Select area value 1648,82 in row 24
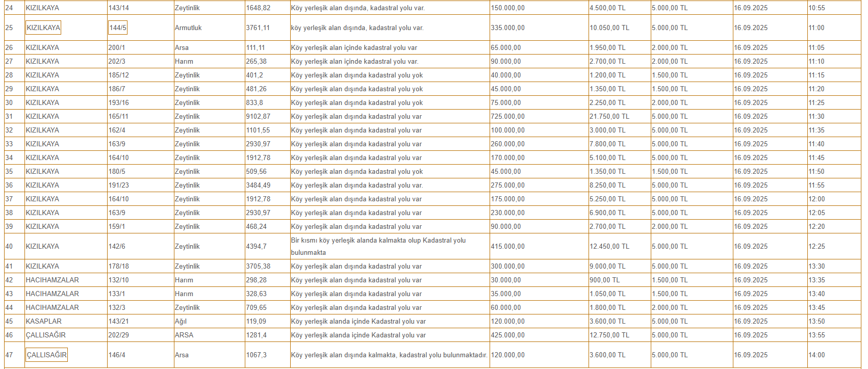 coord(258,8)
